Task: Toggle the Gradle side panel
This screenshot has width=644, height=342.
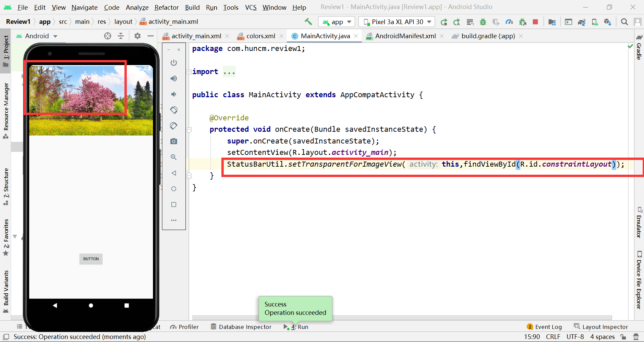Action: point(639,47)
